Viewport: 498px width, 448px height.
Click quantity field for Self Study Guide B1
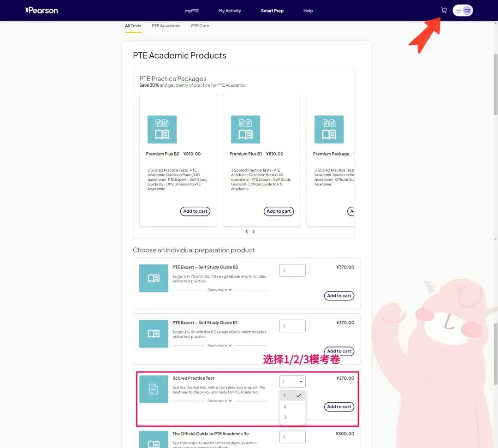[x=292, y=326]
